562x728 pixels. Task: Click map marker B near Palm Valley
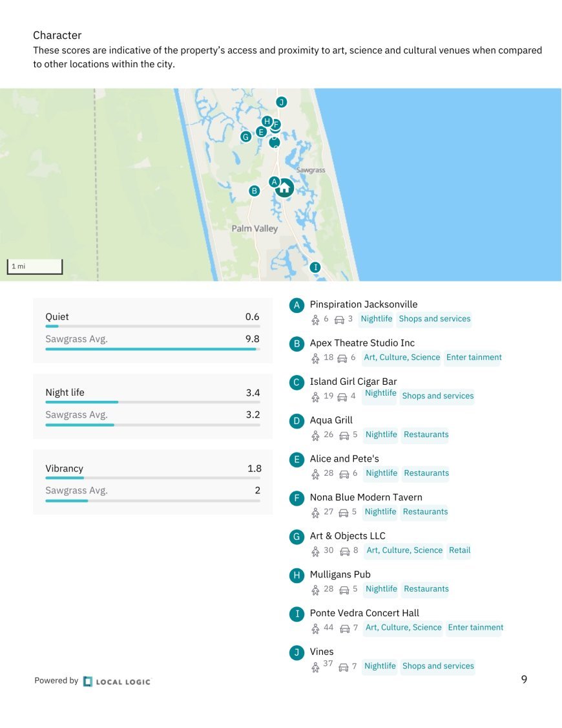(254, 191)
